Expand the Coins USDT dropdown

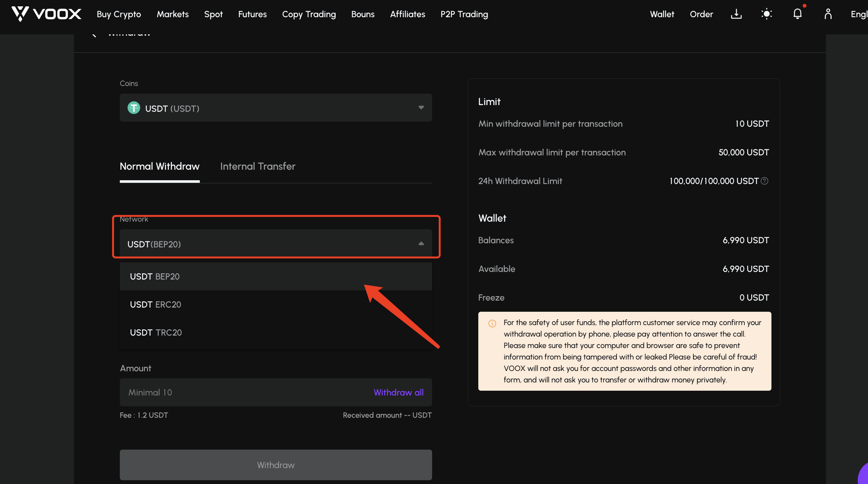276,108
